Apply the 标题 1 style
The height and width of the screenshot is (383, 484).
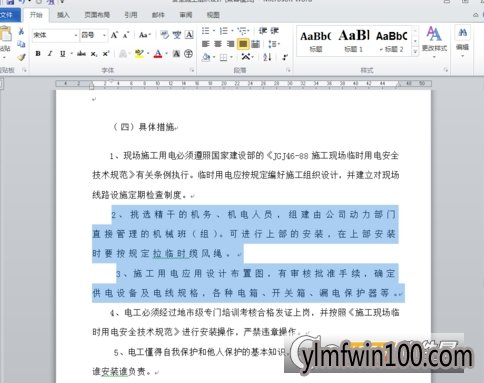pyautogui.click(x=354, y=42)
